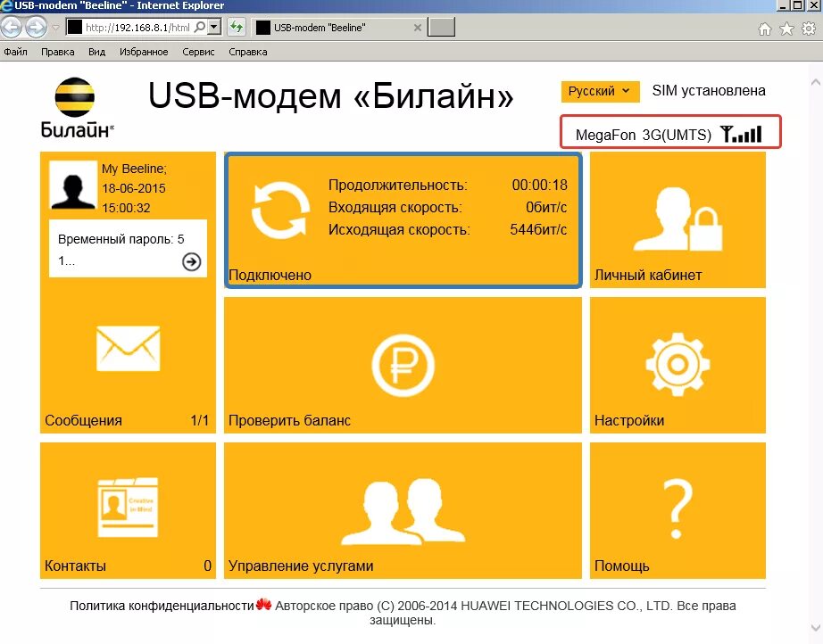Click the page scrollbar up arrow
The height and width of the screenshot is (644, 823).
[816, 82]
